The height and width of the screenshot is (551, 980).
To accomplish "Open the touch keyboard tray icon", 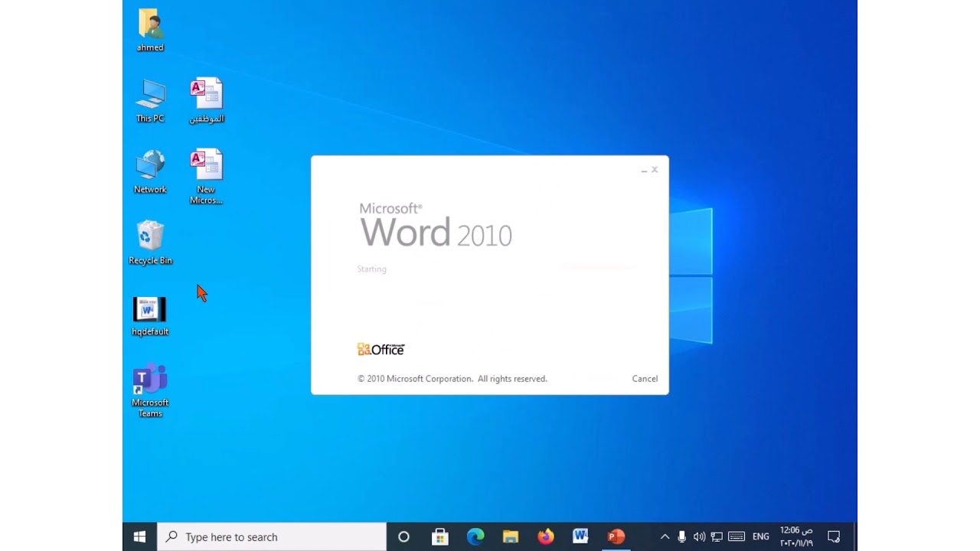I will (x=737, y=536).
